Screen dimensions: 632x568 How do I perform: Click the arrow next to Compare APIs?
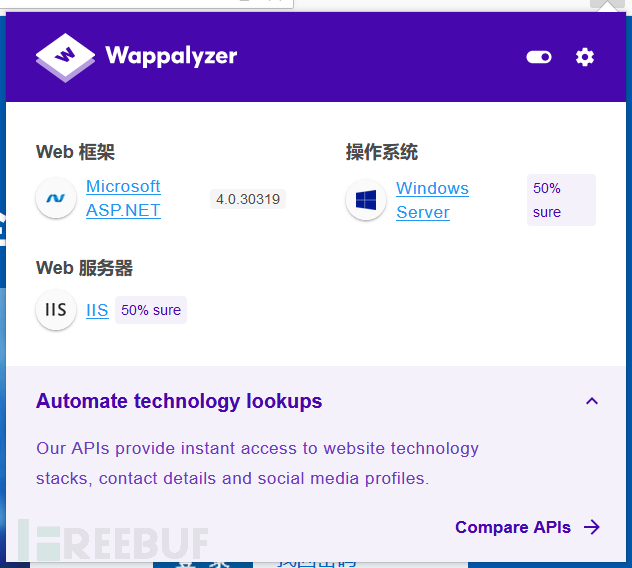pos(592,527)
